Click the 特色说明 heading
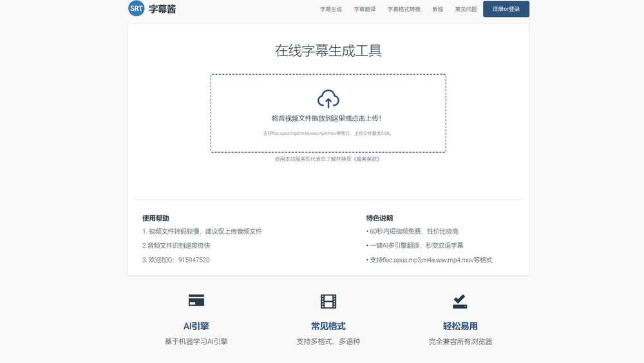This screenshot has height=363, width=644. click(379, 219)
